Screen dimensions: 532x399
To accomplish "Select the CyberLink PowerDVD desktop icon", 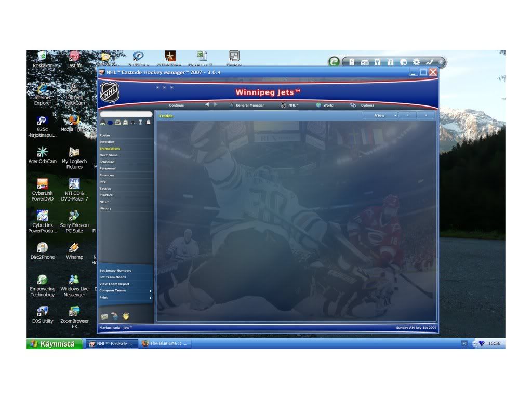I will (x=43, y=190).
